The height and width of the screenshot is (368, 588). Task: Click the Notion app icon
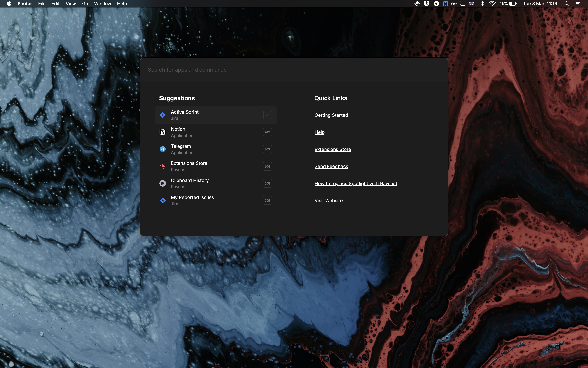163,132
